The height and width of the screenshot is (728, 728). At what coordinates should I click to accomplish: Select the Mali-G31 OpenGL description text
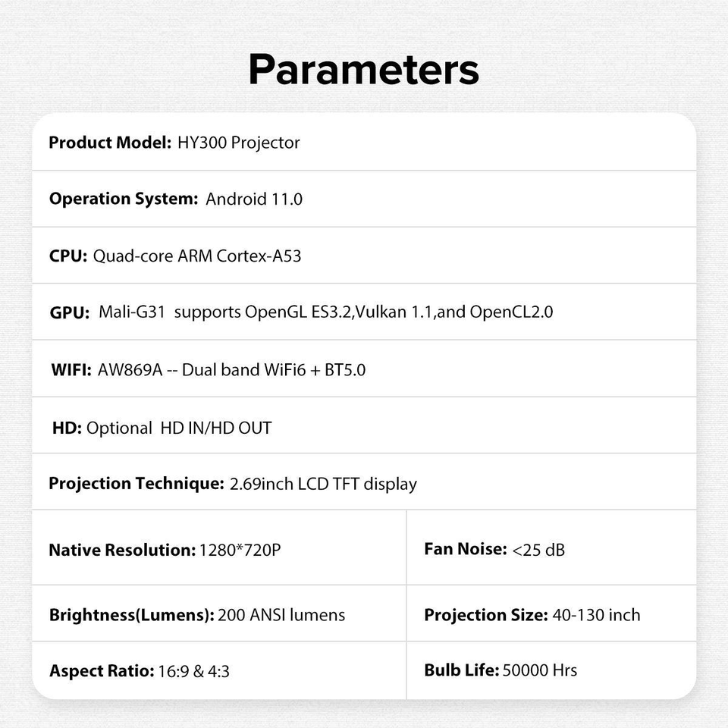click(325, 312)
